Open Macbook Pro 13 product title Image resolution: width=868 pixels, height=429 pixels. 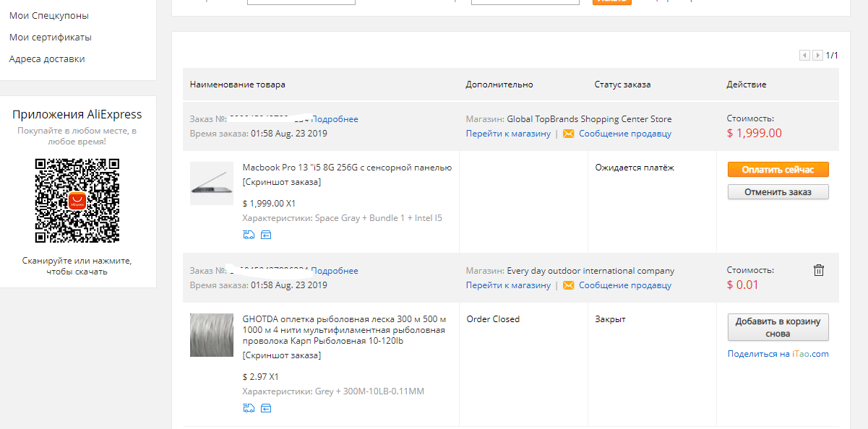(x=347, y=168)
